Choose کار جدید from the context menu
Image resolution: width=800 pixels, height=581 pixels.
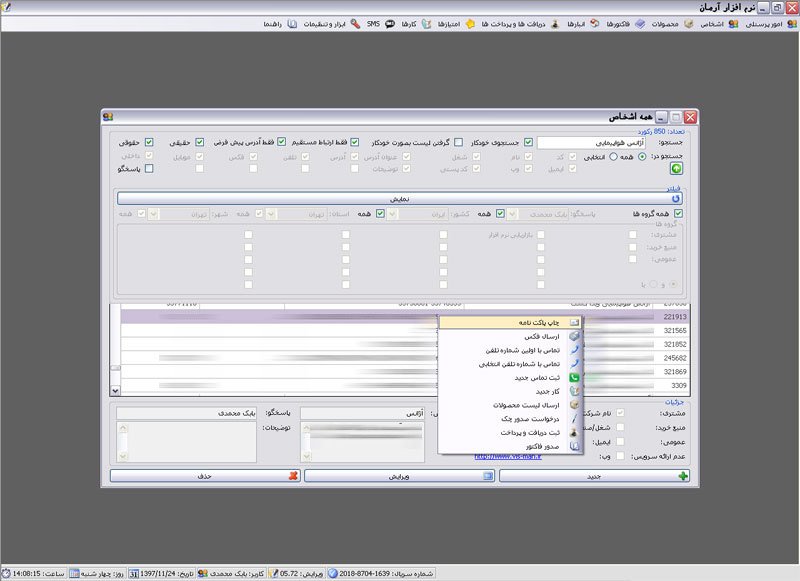510,391
